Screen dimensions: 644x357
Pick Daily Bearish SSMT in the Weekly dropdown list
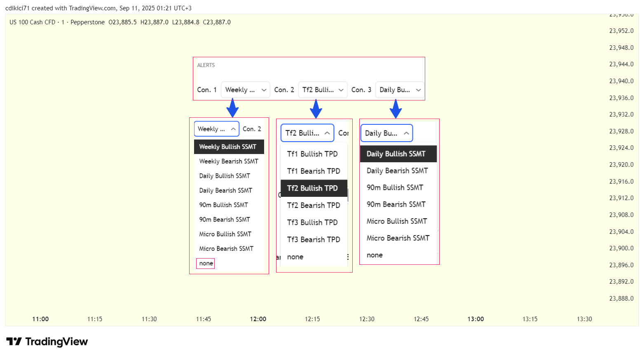pos(229,191)
